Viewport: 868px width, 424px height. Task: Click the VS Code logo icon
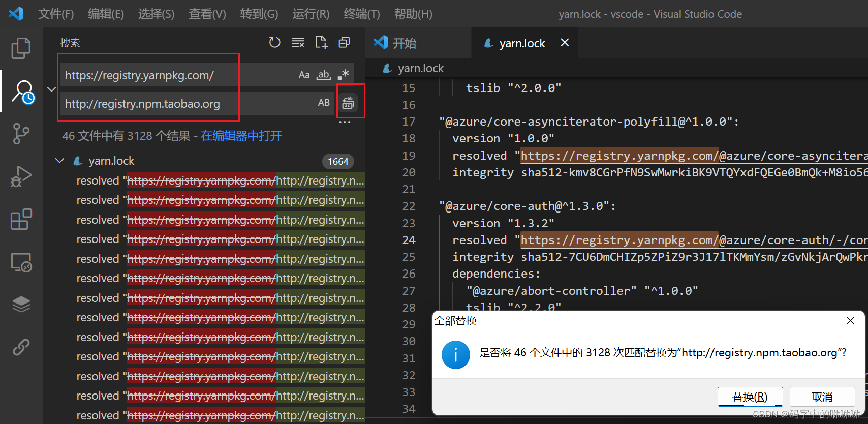pos(16,14)
